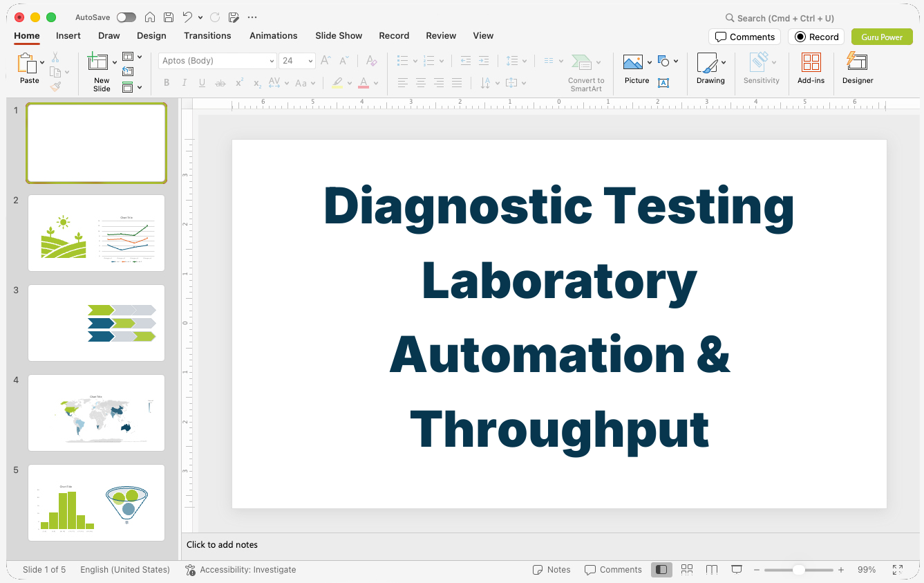
Task: Click the Format Painter brush icon
Action: click(x=55, y=86)
